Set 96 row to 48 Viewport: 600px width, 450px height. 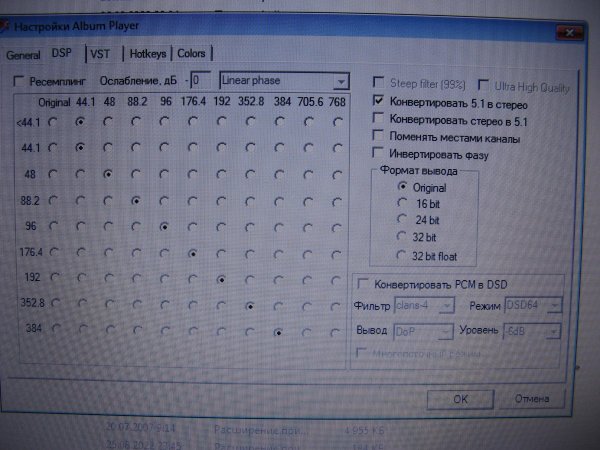pyautogui.click(x=108, y=227)
